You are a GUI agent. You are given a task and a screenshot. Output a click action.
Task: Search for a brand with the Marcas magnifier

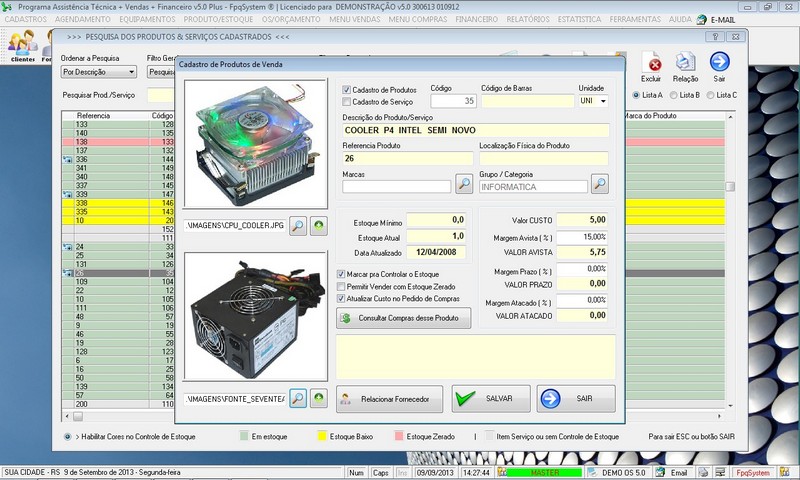click(464, 184)
